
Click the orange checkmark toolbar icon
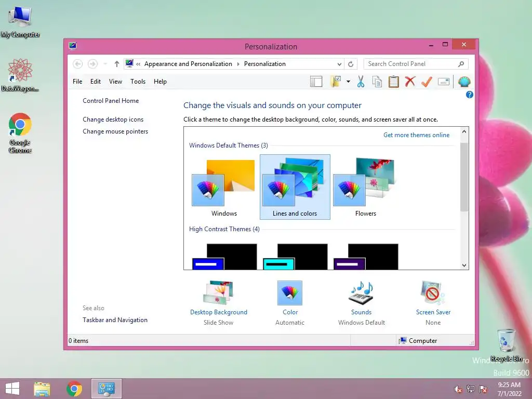click(427, 82)
